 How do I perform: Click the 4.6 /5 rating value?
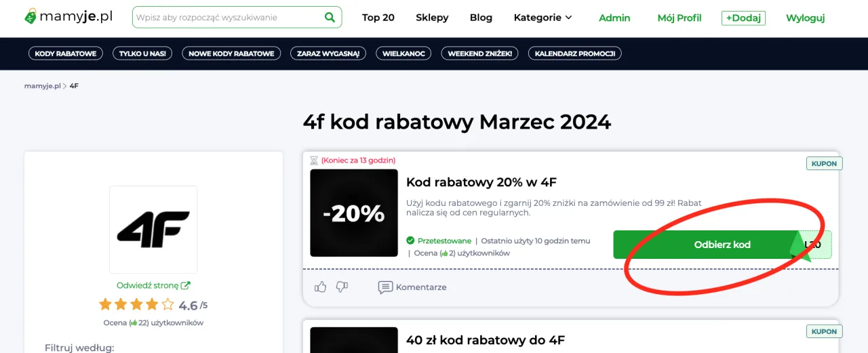(193, 306)
